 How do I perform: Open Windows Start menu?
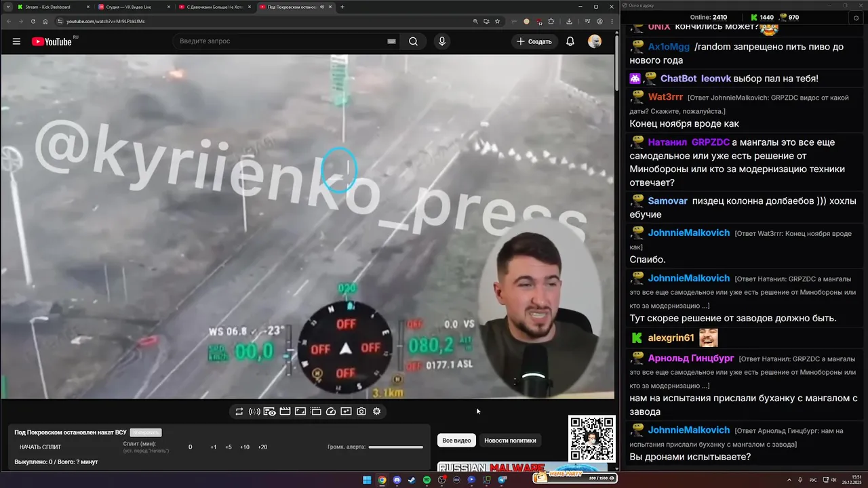pos(367,480)
